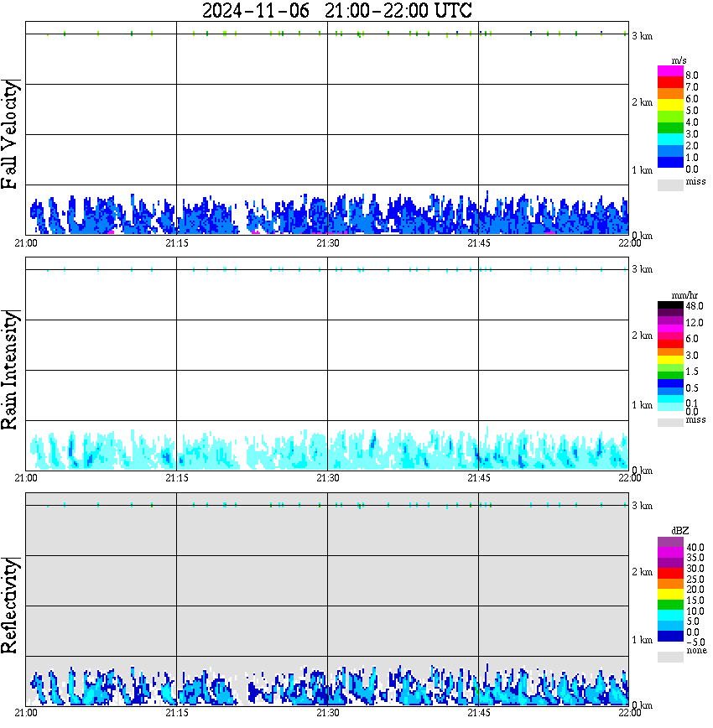The image size is (713, 728).
Task: Click '3 km' label beside Fall Velocity panel
Action: (x=642, y=36)
